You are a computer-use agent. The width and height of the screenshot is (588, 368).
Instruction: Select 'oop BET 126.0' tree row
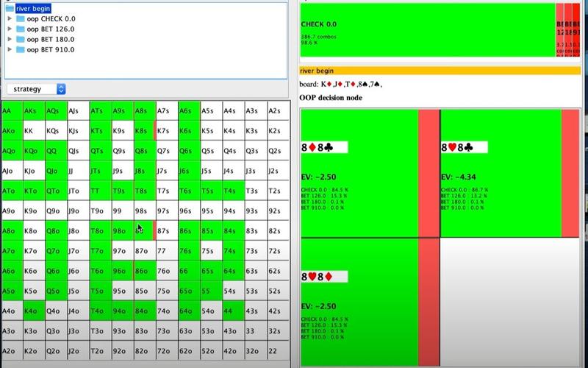point(51,29)
